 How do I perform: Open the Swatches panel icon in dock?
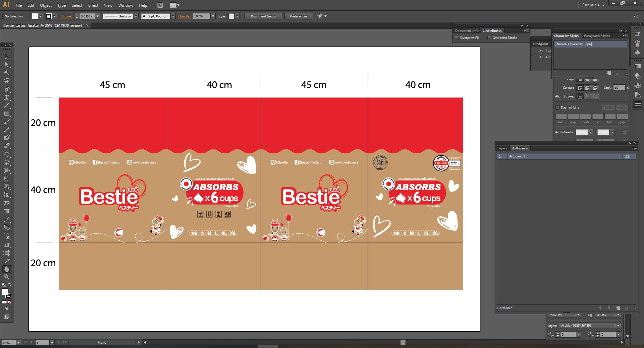tap(638, 34)
